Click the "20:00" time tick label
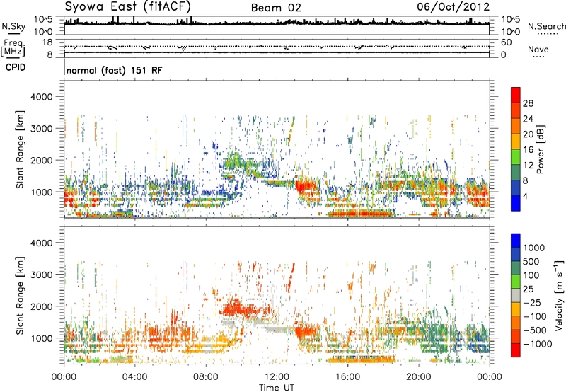The image size is (566, 392). pyautogui.click(x=418, y=377)
